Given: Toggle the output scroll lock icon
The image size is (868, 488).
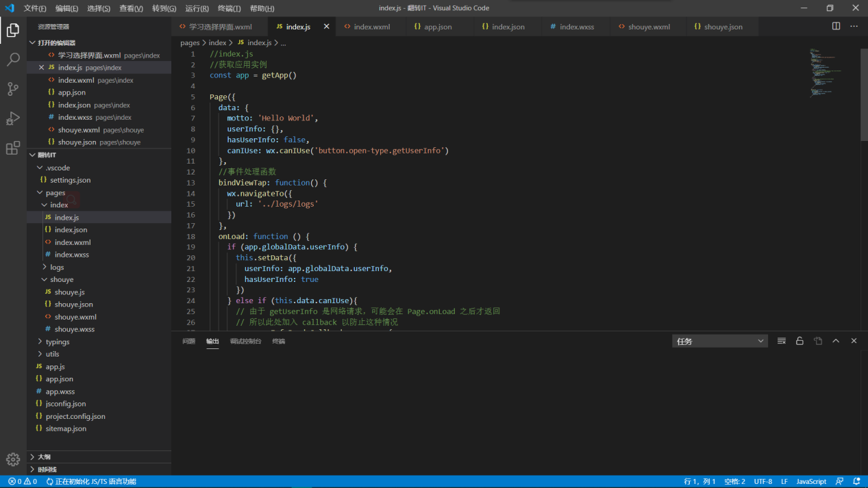Looking at the screenshot, I should tap(799, 341).
